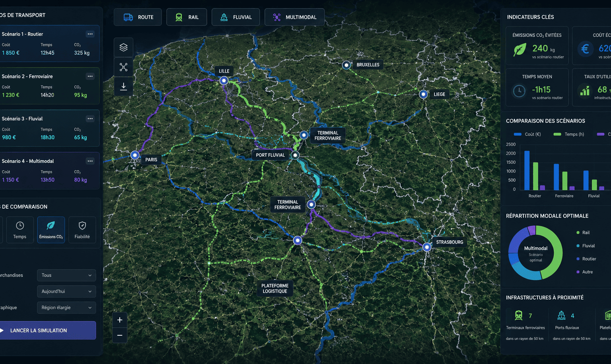Image resolution: width=611 pixels, height=364 pixels.
Task: Select the Scénario 1 - Routier card title
Action: coord(22,34)
